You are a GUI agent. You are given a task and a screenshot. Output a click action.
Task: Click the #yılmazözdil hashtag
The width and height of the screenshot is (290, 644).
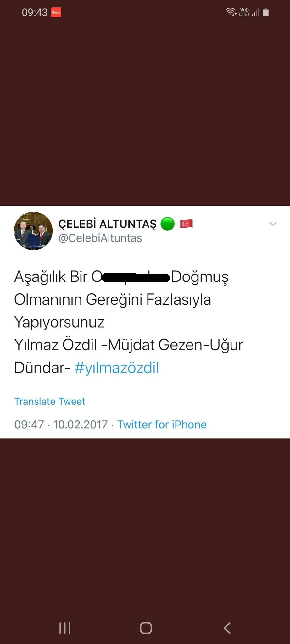pyautogui.click(x=117, y=368)
